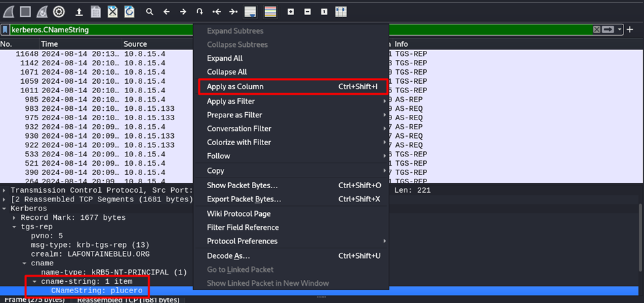Select packet number 985 row

[321, 99]
